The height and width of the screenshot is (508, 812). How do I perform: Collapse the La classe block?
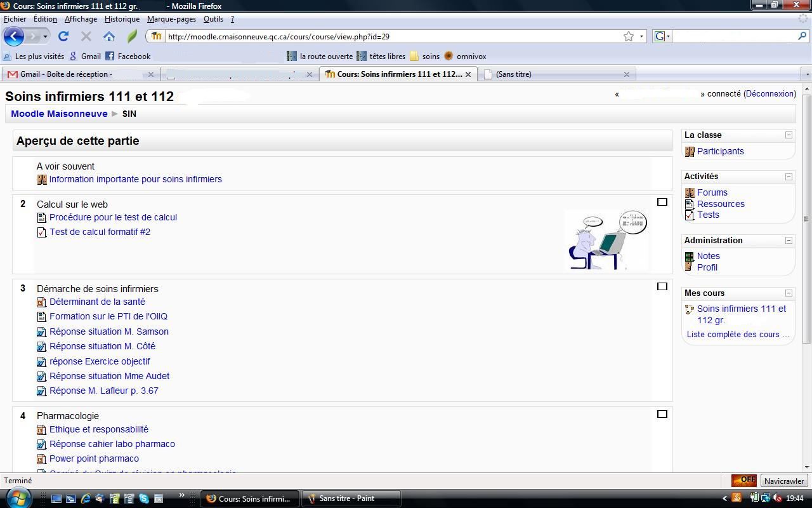(789, 135)
